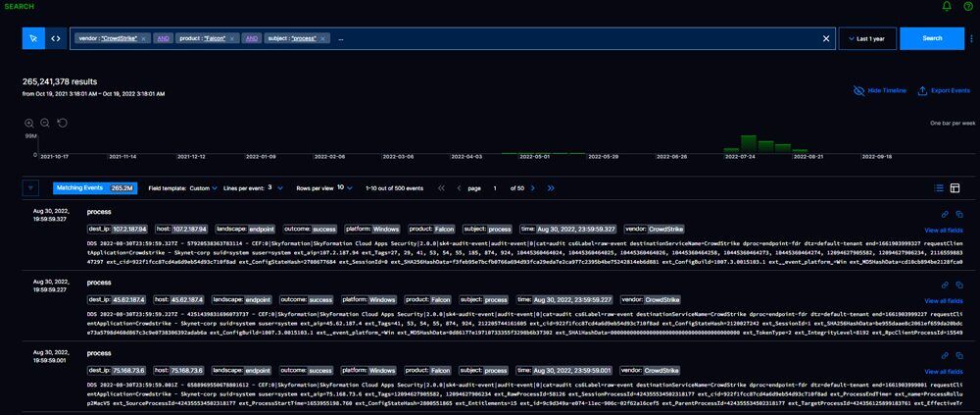Copy link for the 75.168.73.6 event
Viewport: 980px width, 415px height.
point(945,355)
